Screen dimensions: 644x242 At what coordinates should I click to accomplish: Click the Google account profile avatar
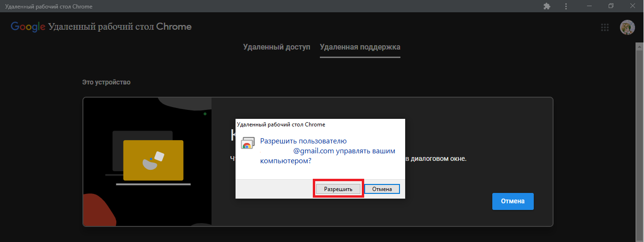[x=627, y=27]
